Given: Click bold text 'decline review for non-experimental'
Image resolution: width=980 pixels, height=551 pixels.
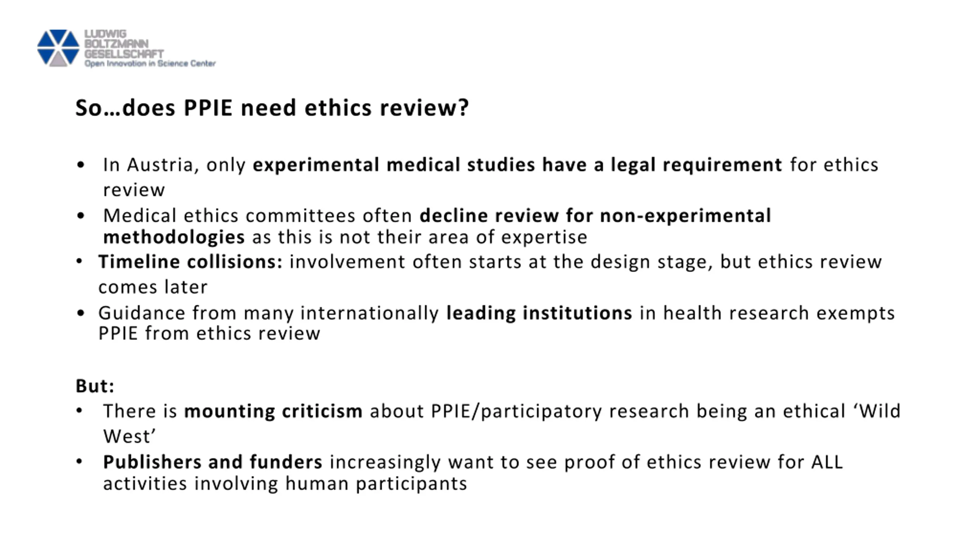Looking at the screenshot, I should tap(595, 215).
